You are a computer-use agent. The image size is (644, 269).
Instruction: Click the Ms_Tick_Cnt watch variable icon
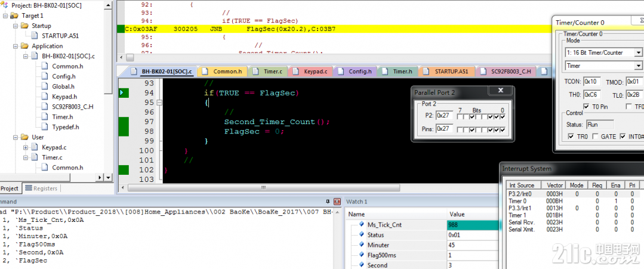(x=362, y=225)
